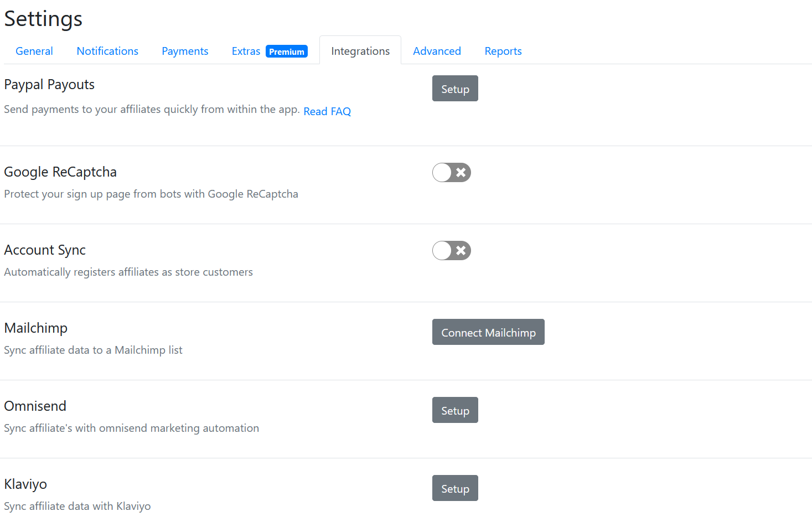The width and height of the screenshot is (812, 532).
Task: Open the Read FAQ link
Action: 327,111
